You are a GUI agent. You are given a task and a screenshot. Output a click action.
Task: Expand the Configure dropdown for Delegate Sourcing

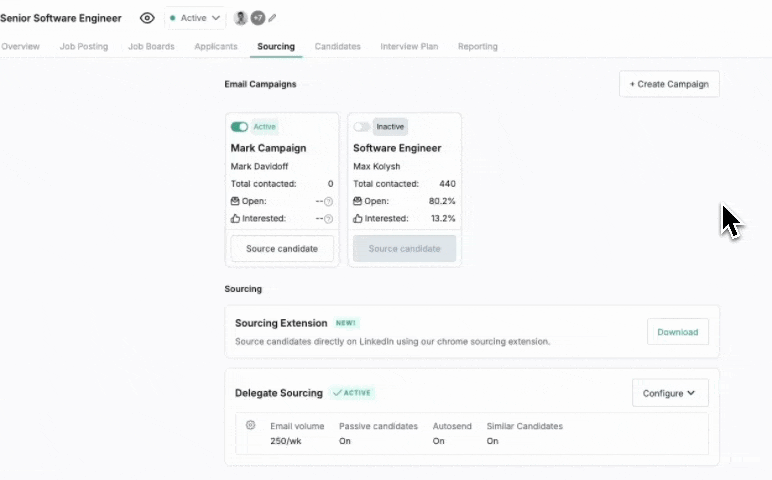[x=669, y=393]
